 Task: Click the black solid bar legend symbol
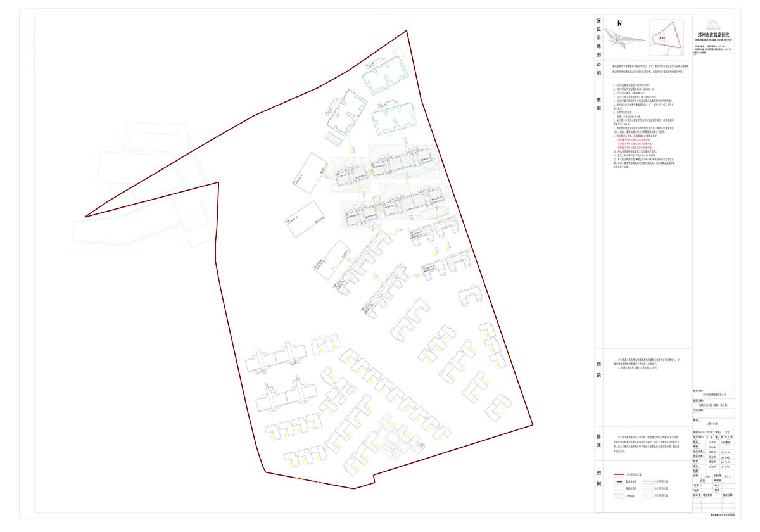coord(619,481)
